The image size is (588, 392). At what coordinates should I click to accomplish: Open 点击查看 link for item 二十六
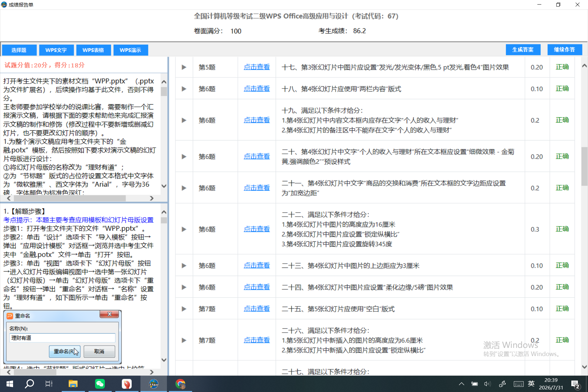click(257, 340)
